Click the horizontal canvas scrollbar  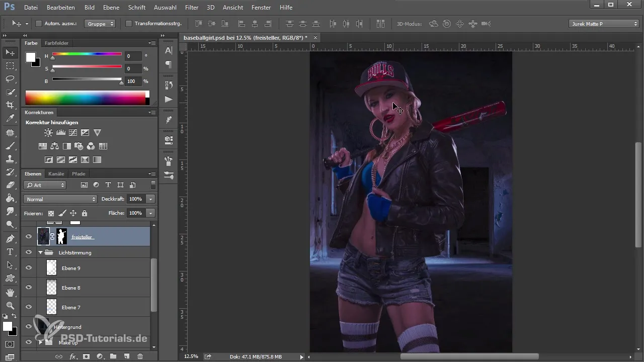point(469,356)
